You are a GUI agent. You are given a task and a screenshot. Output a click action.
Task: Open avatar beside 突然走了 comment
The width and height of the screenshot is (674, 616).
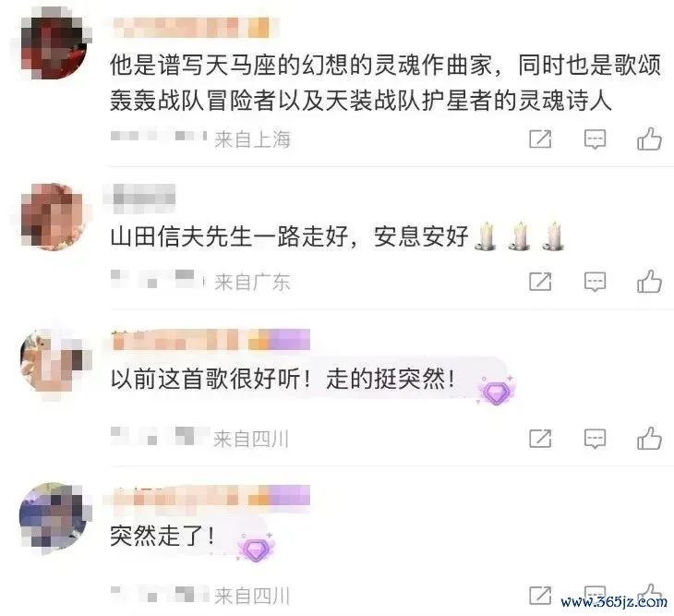tap(54, 516)
